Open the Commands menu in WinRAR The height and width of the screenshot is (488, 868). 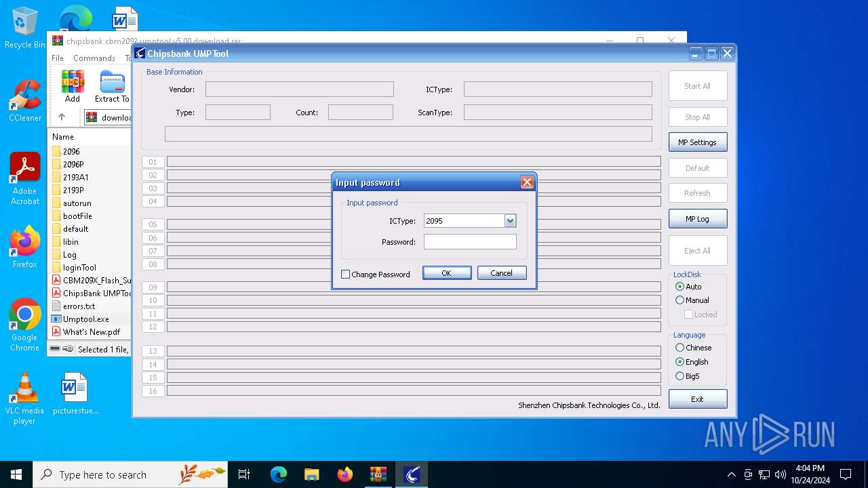point(94,58)
